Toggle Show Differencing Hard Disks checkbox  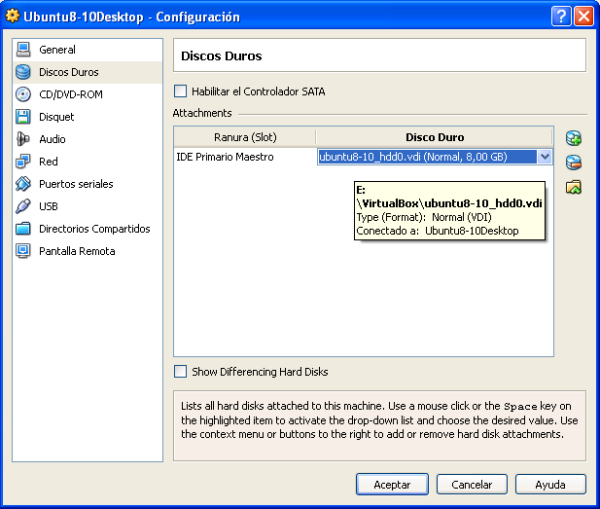[181, 372]
